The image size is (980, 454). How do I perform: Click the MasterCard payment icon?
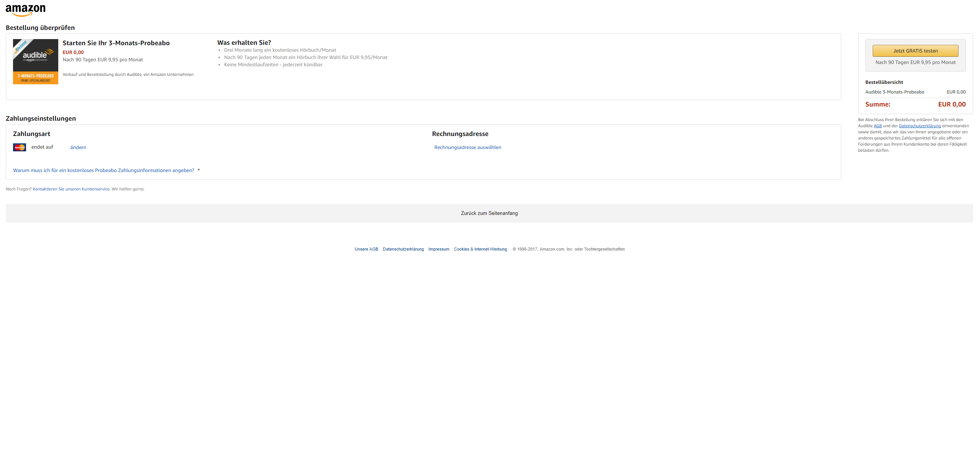pyautogui.click(x=19, y=147)
